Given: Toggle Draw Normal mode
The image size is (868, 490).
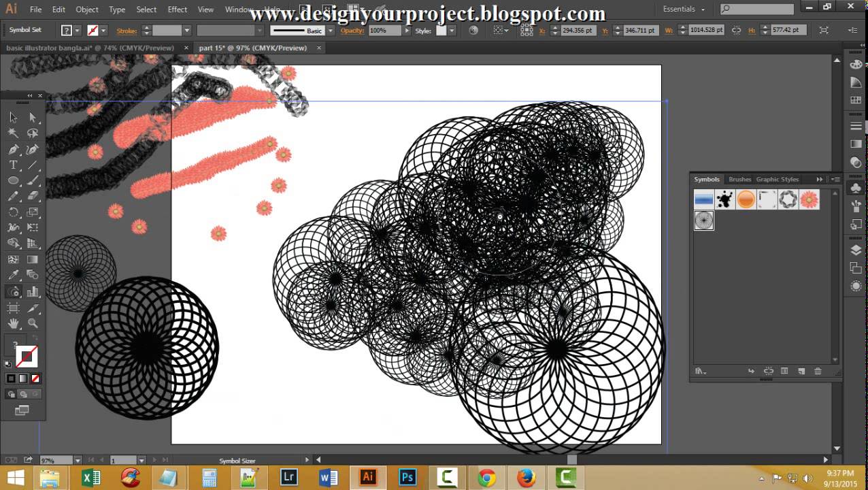Looking at the screenshot, I should tap(11, 394).
